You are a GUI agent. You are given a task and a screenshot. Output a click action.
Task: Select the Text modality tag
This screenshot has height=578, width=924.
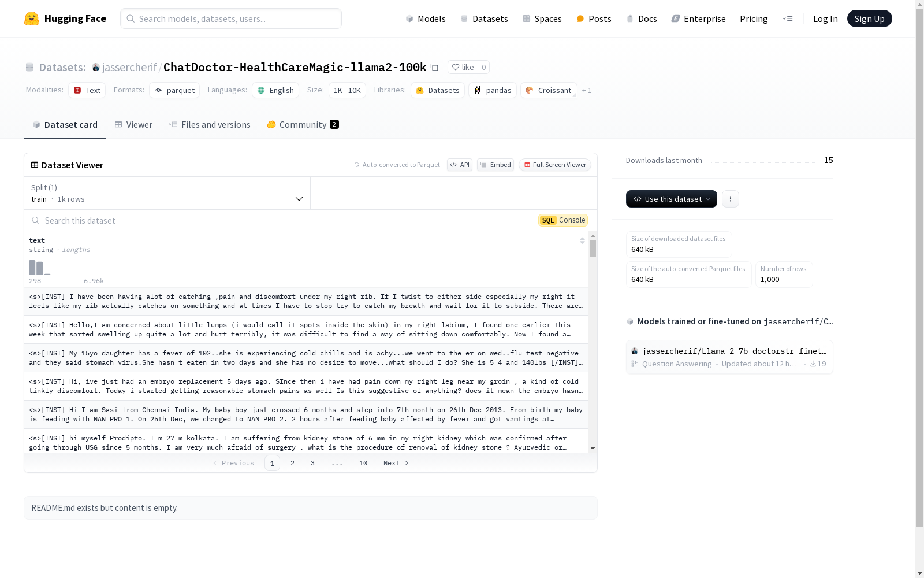coord(87,90)
